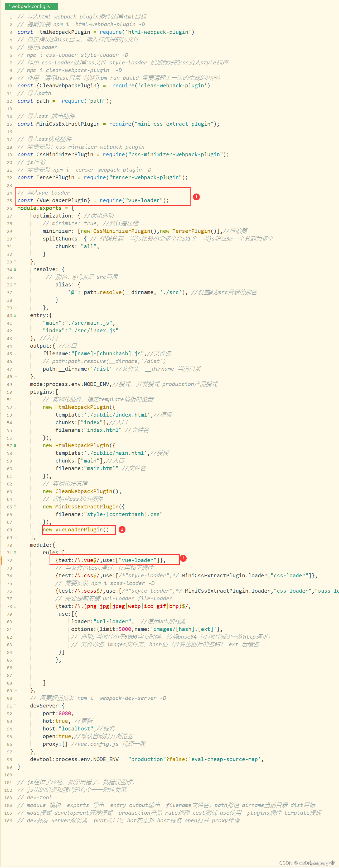The image size is (339, 868).
Task: Click the devtool 'eval-cheap-source-map' line
Action: (147, 759)
